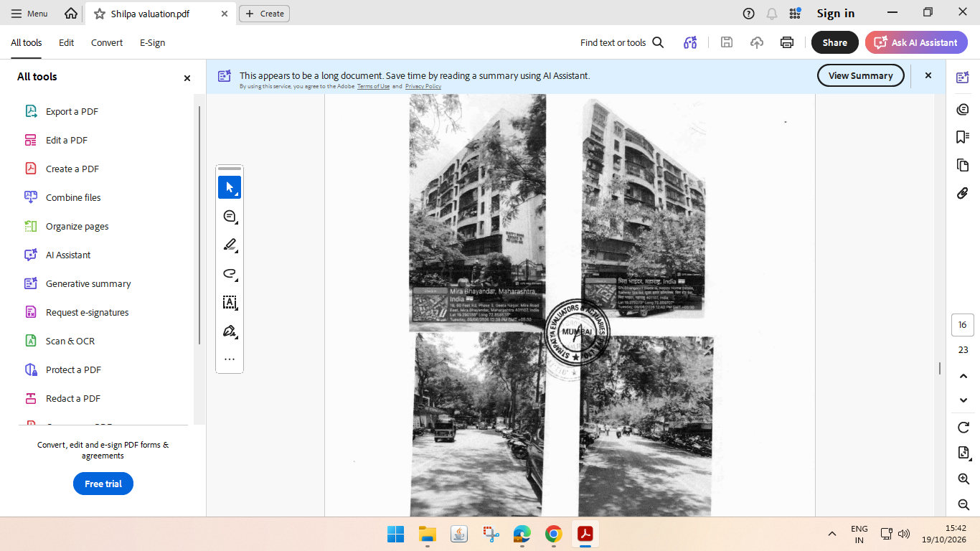Select the freehand draw tool
The image size is (980, 551).
click(x=230, y=273)
